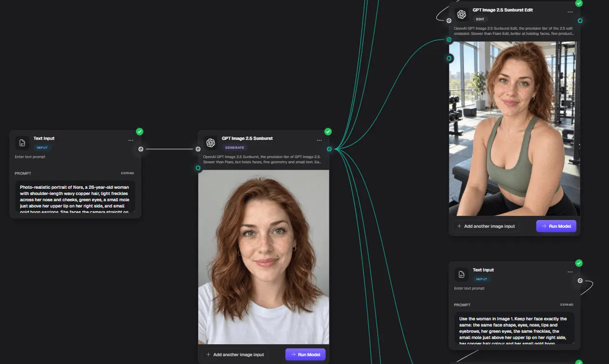Select the edited gym photo in the Sunburst Edit node
This screenshot has height=364, width=609.
[x=515, y=128]
